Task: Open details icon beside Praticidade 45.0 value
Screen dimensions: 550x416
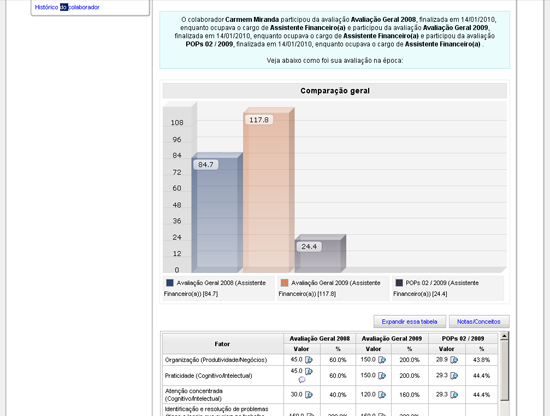Action: click(309, 371)
